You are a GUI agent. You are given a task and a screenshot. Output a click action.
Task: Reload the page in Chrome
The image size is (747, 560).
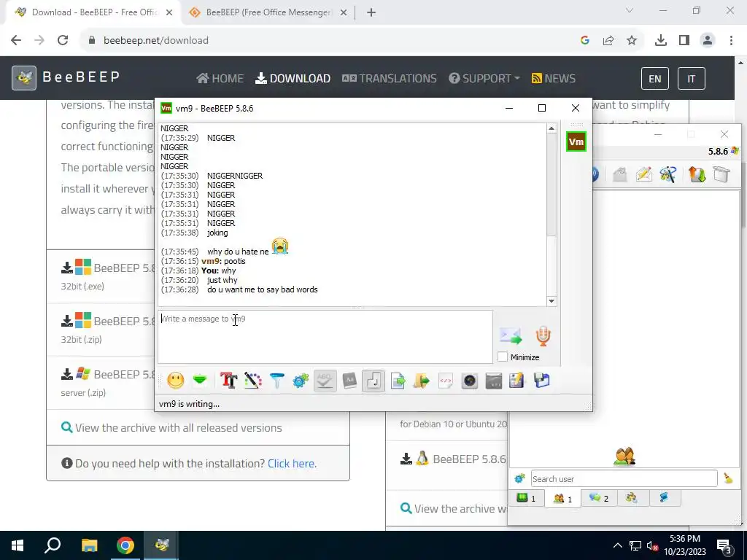click(x=63, y=41)
